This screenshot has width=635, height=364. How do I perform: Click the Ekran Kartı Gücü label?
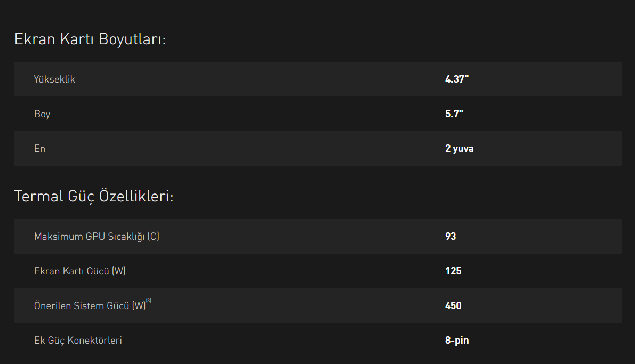coord(72,271)
